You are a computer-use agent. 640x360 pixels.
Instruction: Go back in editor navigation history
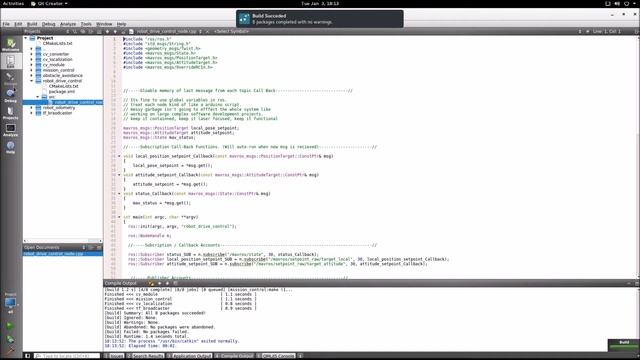coord(107,31)
